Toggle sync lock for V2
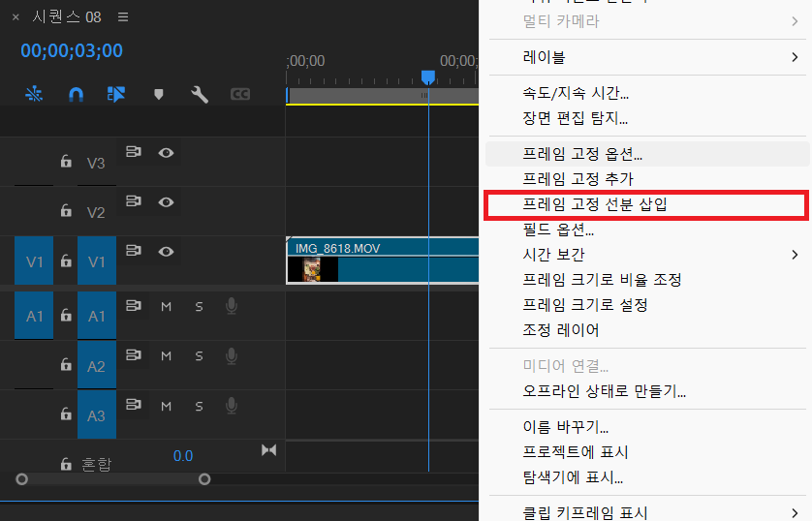 (x=134, y=200)
